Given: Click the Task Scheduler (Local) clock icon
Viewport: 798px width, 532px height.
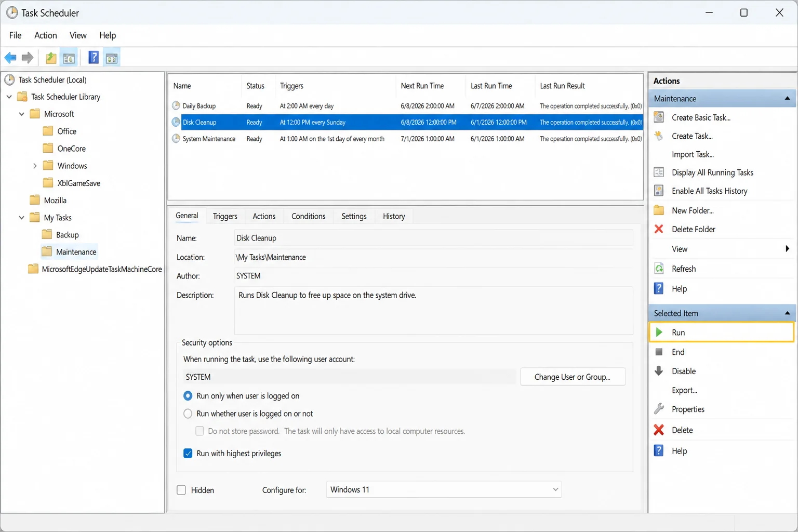Looking at the screenshot, I should click(x=9, y=79).
